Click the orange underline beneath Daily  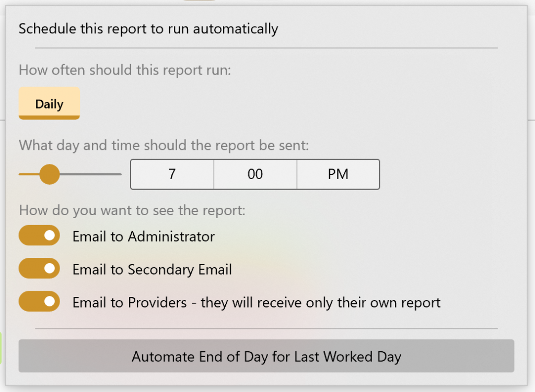point(49,117)
